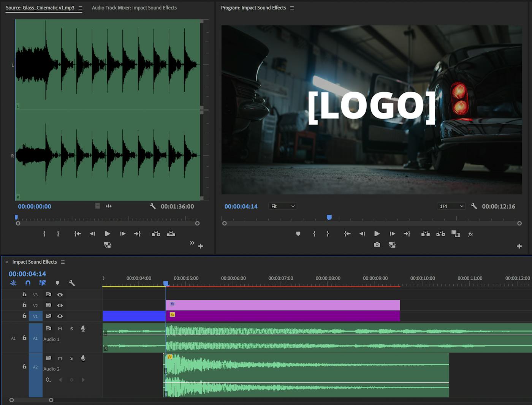Switch to Audio Track Mixer tab

click(134, 8)
